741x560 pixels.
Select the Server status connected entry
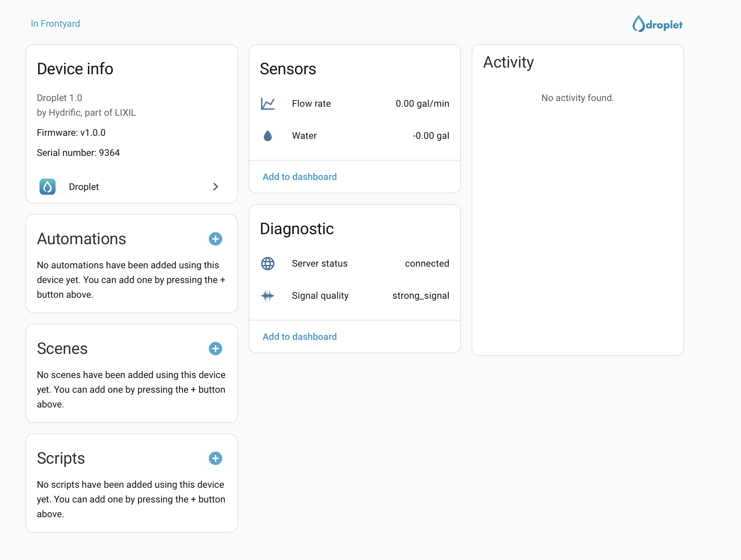click(x=354, y=264)
